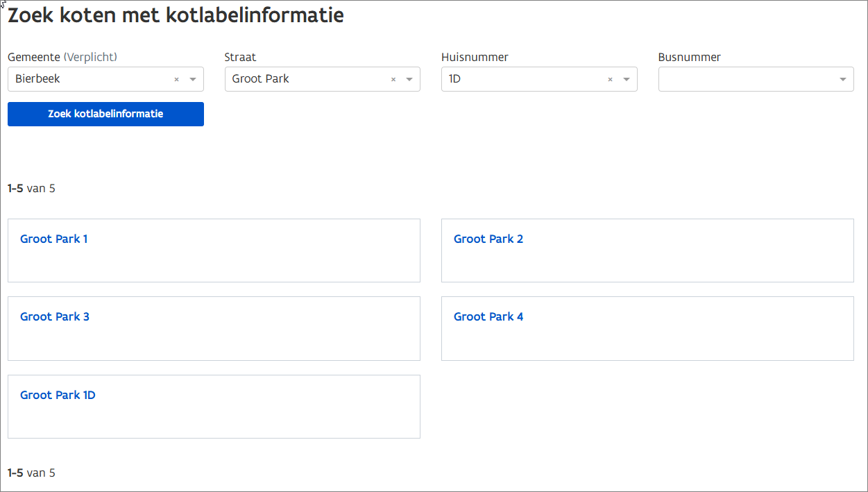This screenshot has height=492, width=868.
Task: Click Zoek kotlabelinformatie button
Action: [x=105, y=114]
